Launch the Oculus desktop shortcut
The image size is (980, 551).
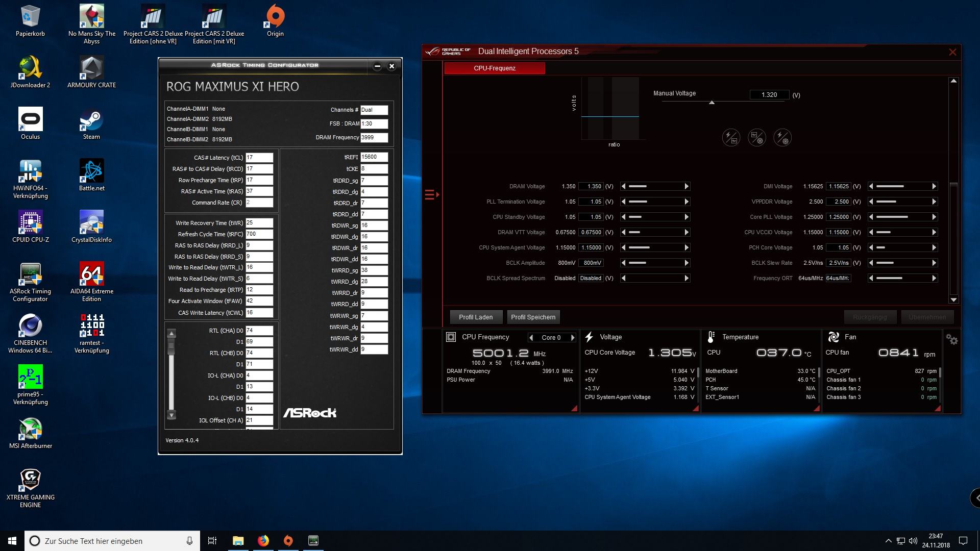click(30, 123)
